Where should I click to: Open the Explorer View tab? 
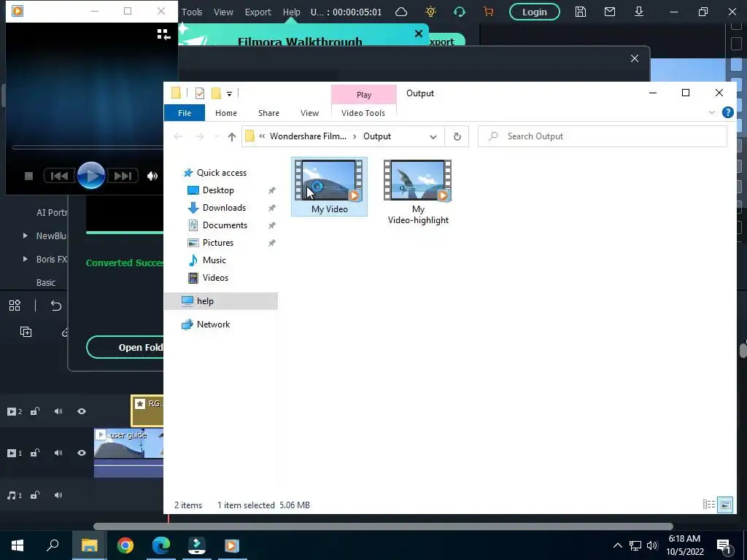pyautogui.click(x=309, y=113)
